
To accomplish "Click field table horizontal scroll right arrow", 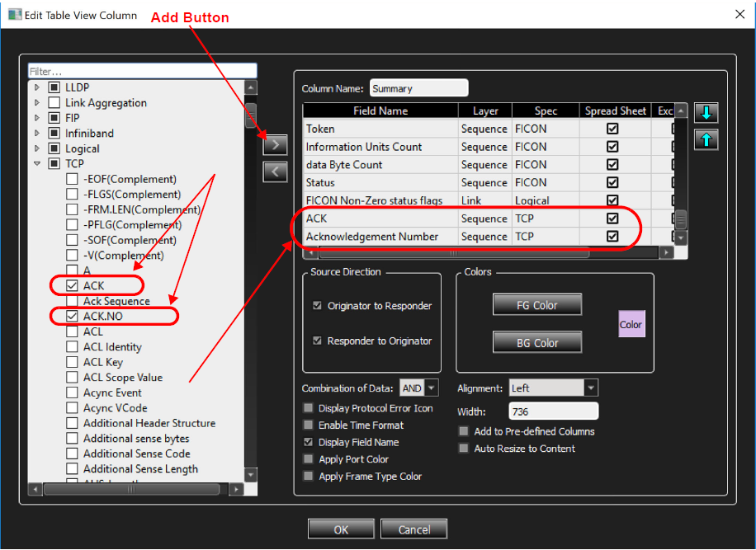I will [x=666, y=252].
